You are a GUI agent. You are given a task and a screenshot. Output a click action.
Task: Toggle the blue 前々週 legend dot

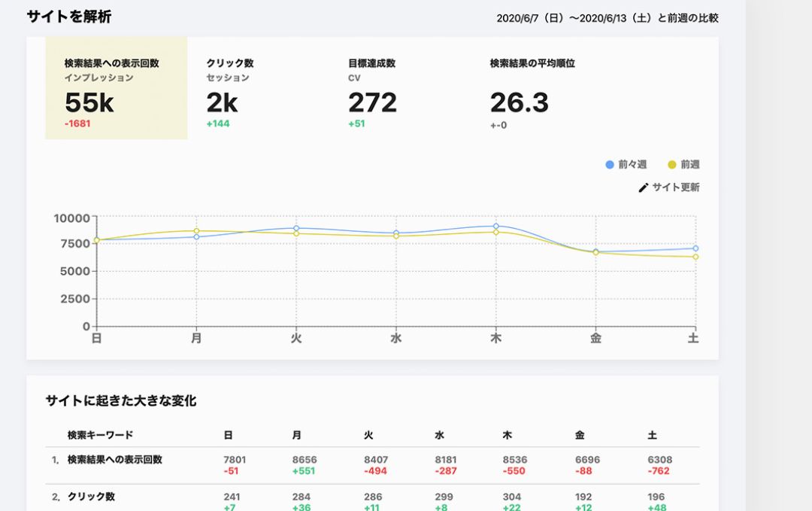click(x=610, y=165)
